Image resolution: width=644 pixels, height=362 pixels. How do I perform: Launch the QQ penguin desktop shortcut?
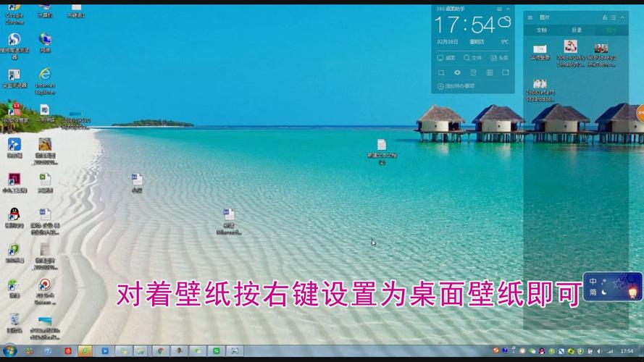14,217
